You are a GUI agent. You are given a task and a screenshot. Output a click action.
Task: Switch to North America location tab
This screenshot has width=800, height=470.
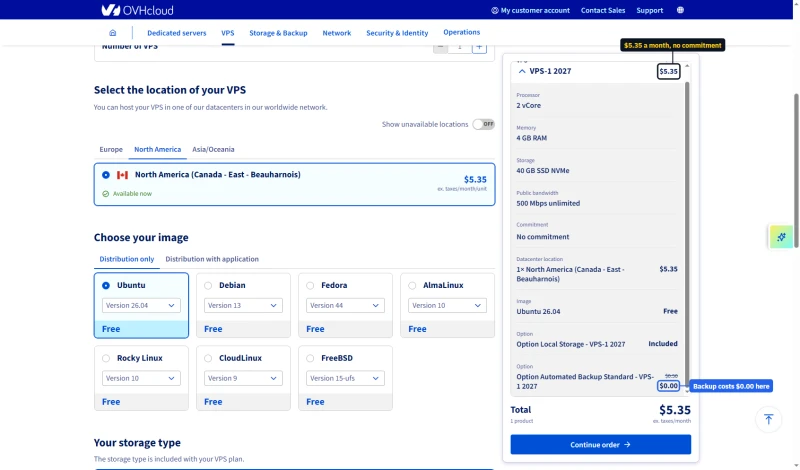point(157,150)
